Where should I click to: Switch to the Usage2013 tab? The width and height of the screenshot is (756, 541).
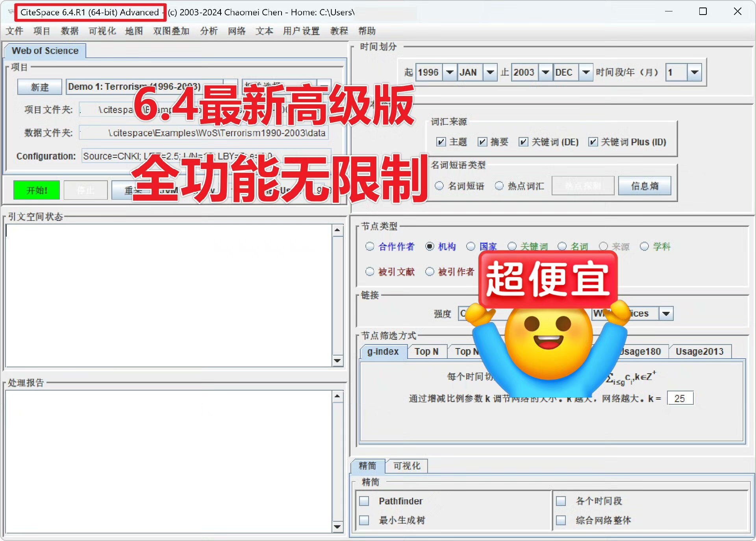tap(700, 351)
